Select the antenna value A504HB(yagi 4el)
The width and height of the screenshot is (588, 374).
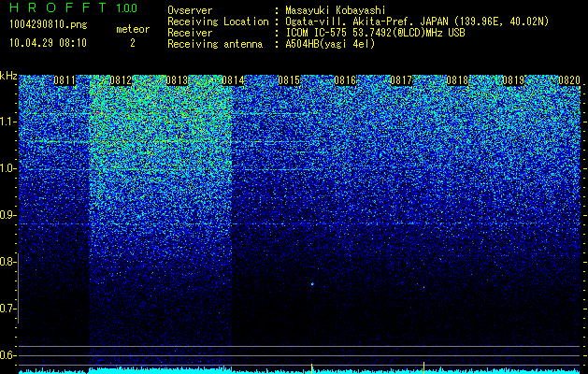click(330, 44)
